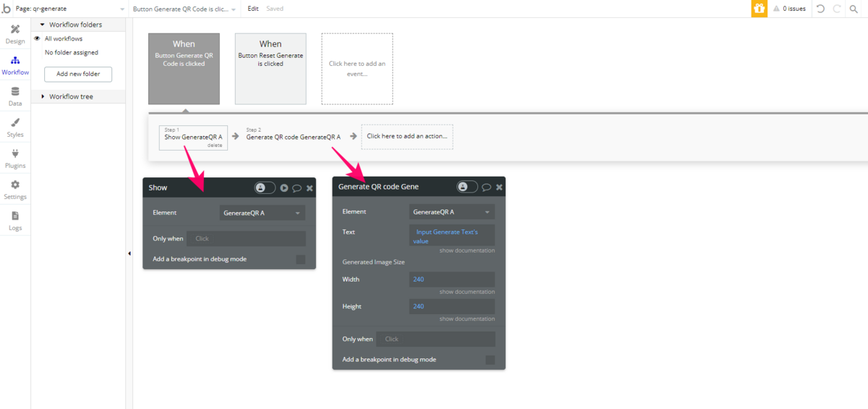868x409 pixels.
Task: Open the Settings tab in the sidebar
Action: (x=15, y=190)
